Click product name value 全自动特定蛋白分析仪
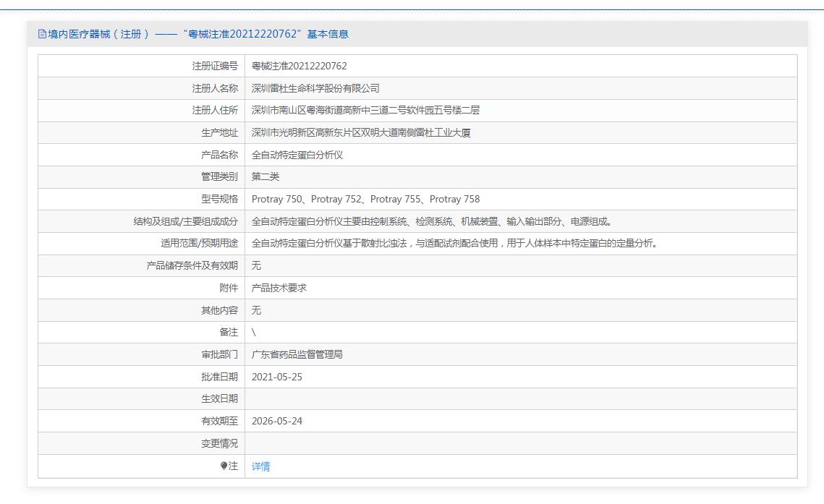The width and height of the screenshot is (824, 504). [x=297, y=155]
